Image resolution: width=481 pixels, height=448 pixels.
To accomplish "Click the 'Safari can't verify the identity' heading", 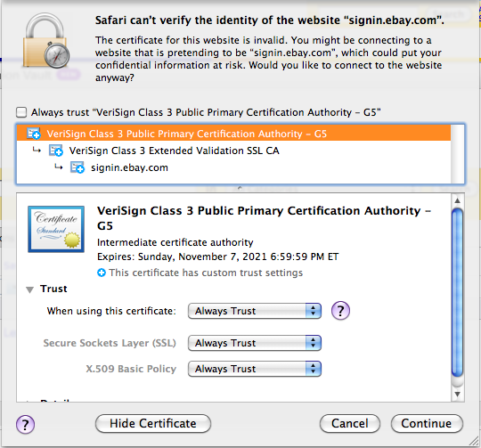I will coord(269,20).
